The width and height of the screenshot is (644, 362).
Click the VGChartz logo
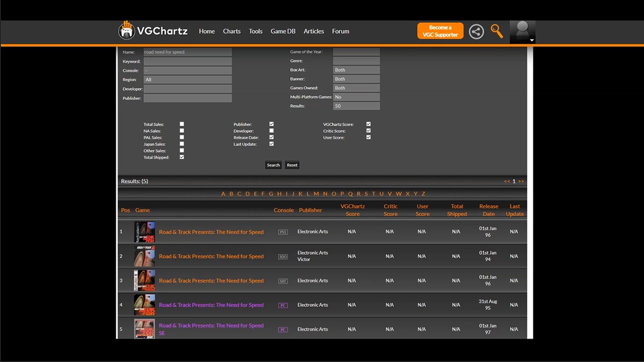point(153,31)
